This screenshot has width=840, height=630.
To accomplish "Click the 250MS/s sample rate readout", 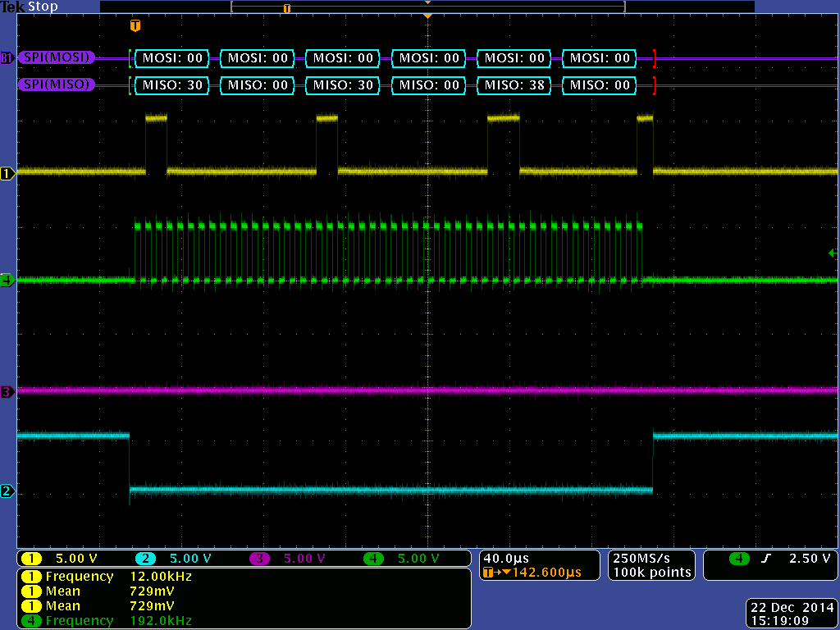I will [x=641, y=559].
